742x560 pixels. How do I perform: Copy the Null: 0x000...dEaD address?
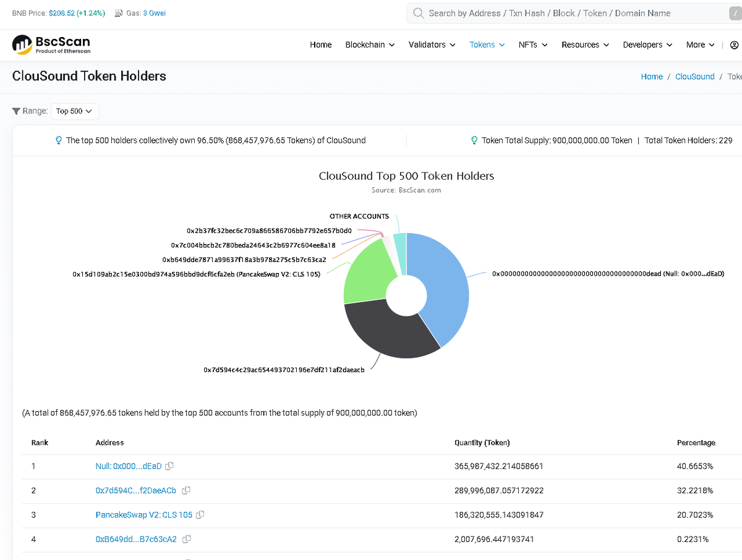169,466
